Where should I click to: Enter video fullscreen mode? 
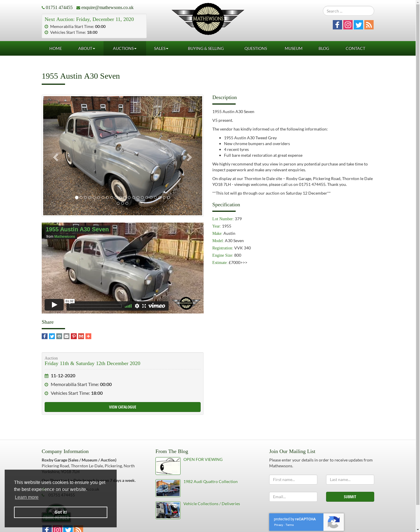144,306
